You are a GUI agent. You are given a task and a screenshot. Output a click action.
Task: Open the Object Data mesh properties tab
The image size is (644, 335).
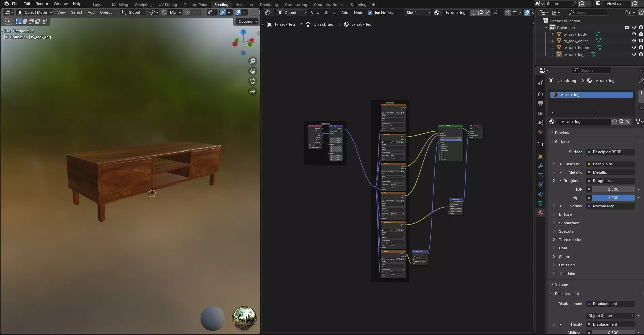click(x=541, y=203)
